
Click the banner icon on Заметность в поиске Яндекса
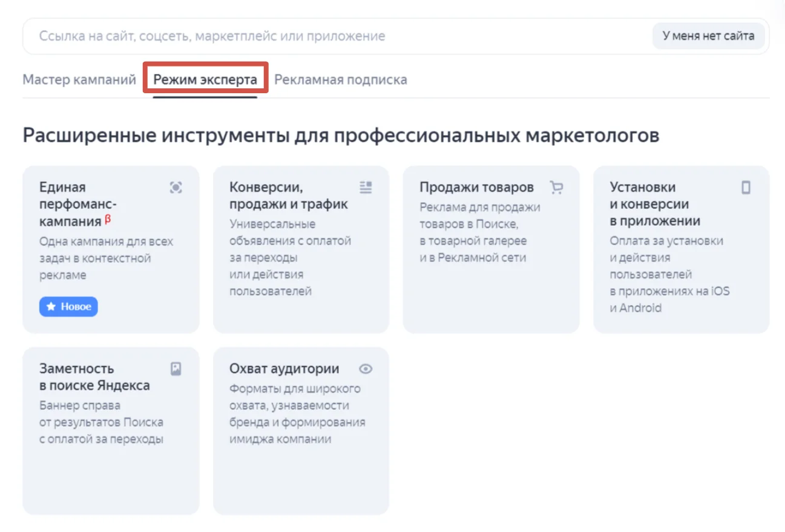pos(176,369)
